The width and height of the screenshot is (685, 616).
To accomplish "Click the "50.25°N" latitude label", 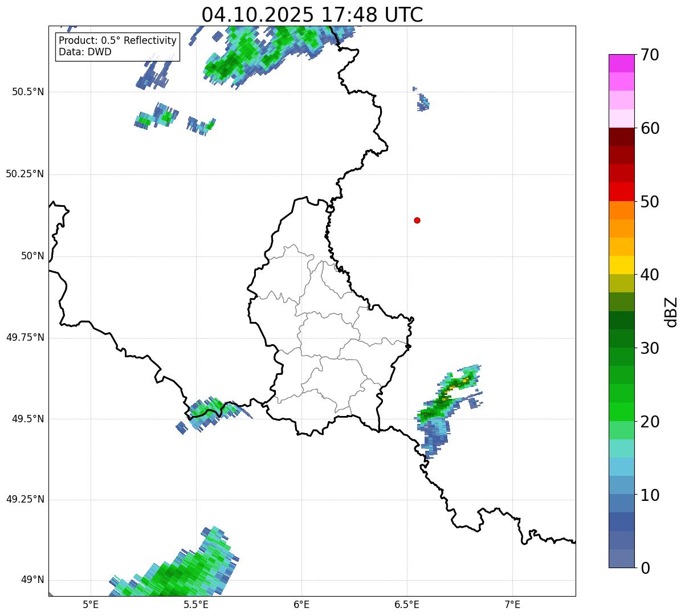I will tap(25, 174).
